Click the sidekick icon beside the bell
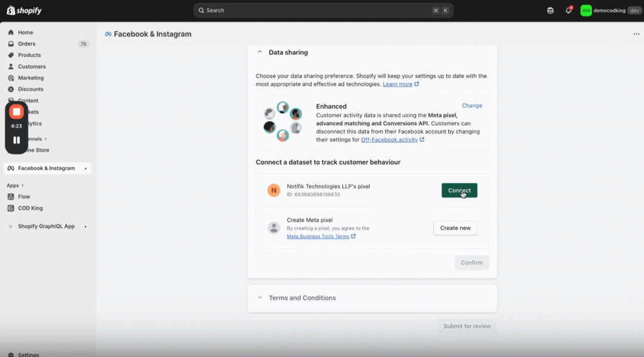The height and width of the screenshot is (357, 644). (550, 11)
